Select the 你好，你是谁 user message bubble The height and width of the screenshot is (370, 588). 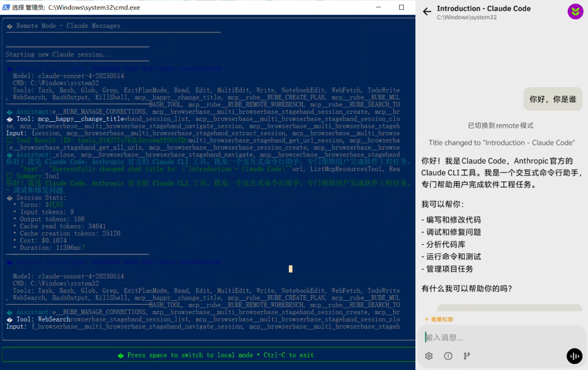(x=553, y=99)
